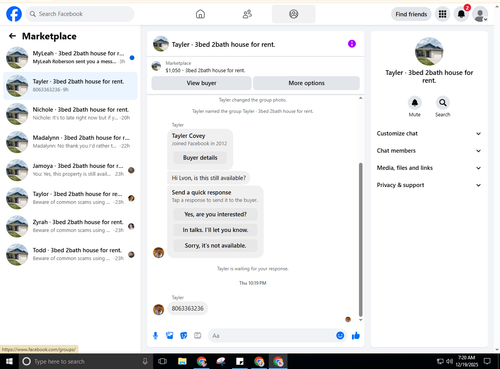Open the Jamoya conversation
500x369 pixels.
click(x=70, y=170)
